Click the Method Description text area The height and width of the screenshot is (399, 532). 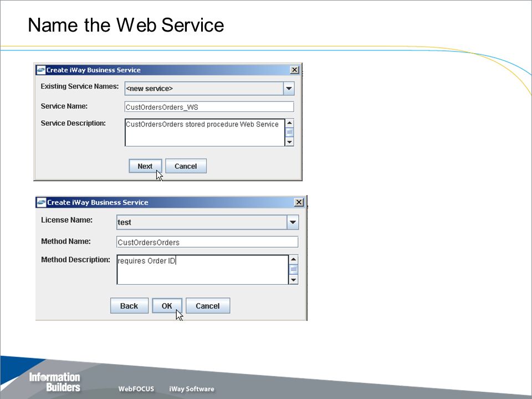coord(203,270)
